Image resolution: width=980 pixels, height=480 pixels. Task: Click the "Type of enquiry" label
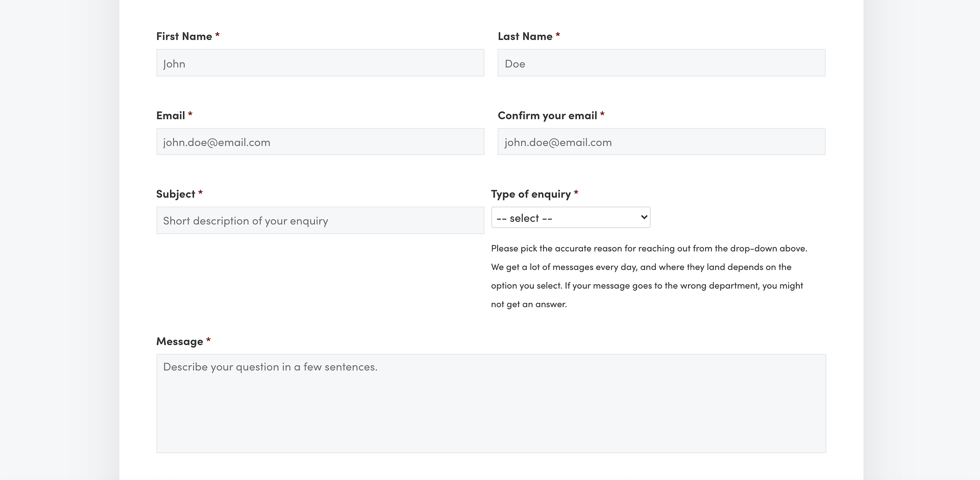tap(531, 194)
